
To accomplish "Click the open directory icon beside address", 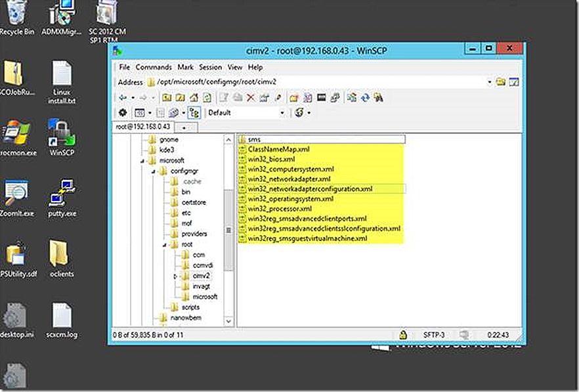I will click(501, 81).
